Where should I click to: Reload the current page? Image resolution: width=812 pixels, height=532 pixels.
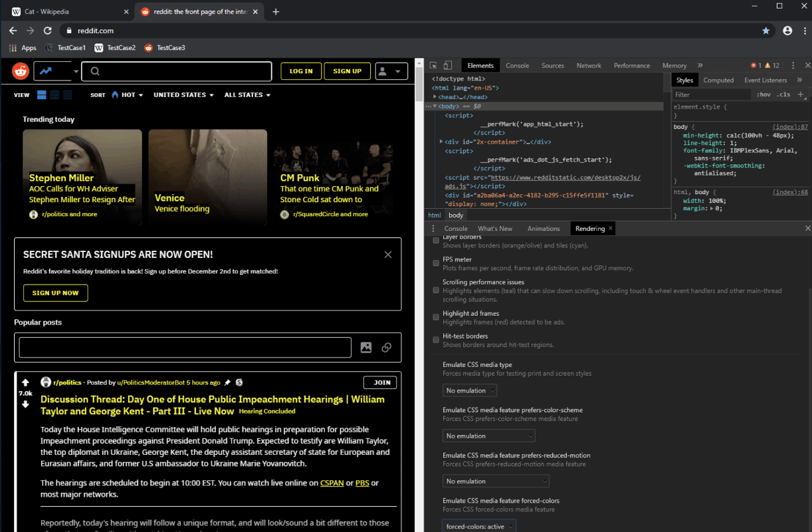47,31
